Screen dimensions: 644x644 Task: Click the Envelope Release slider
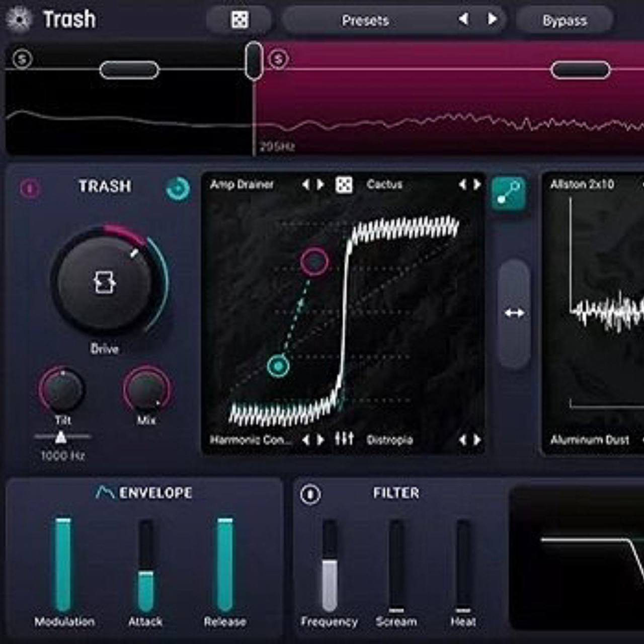pos(225,566)
